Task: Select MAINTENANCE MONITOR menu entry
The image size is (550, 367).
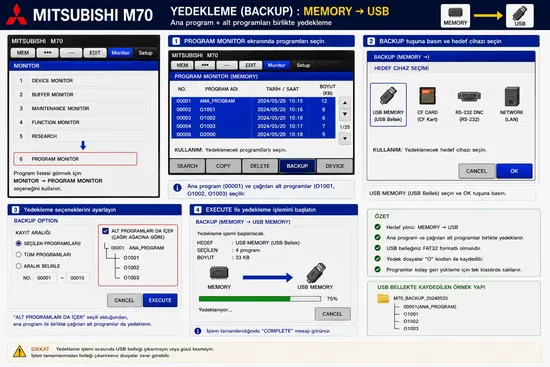Action: click(x=82, y=108)
